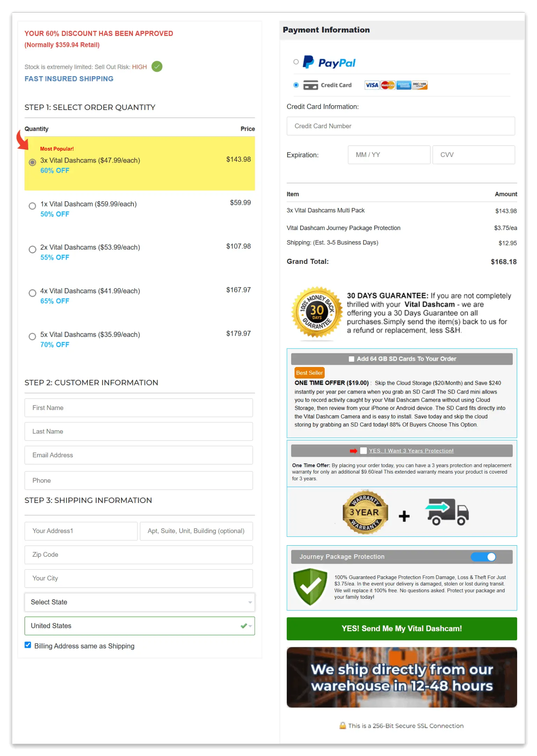Screen dimensions: 537x756
Task: Click the CVV field
Action: point(474,154)
